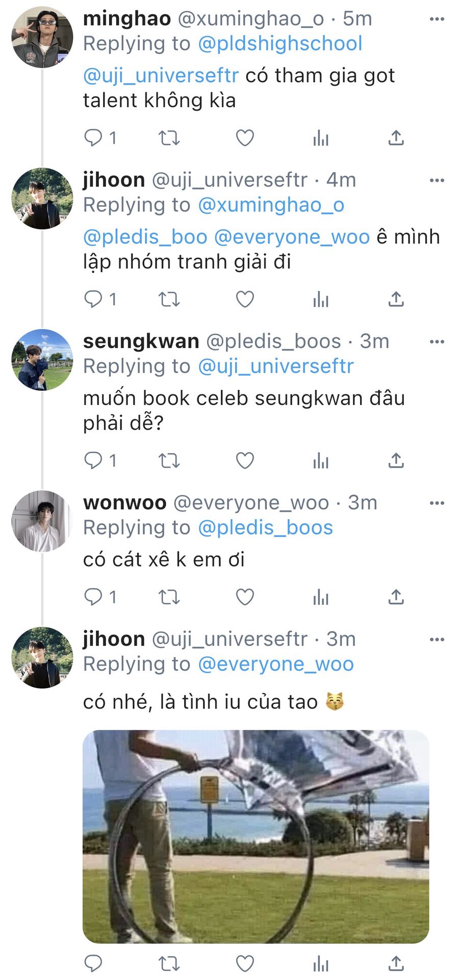This screenshot has height=980, width=462.
Task: Open the hula hoop image attachment
Action: (255, 837)
